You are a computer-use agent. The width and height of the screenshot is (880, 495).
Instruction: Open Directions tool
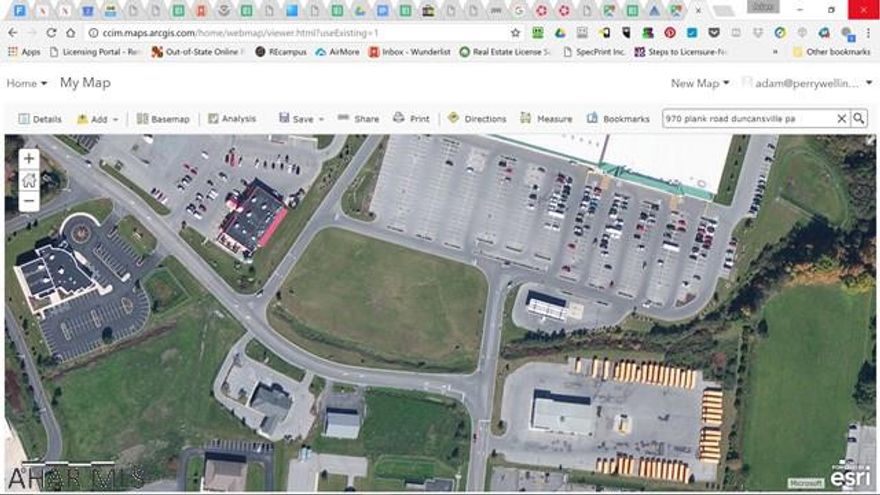click(477, 119)
